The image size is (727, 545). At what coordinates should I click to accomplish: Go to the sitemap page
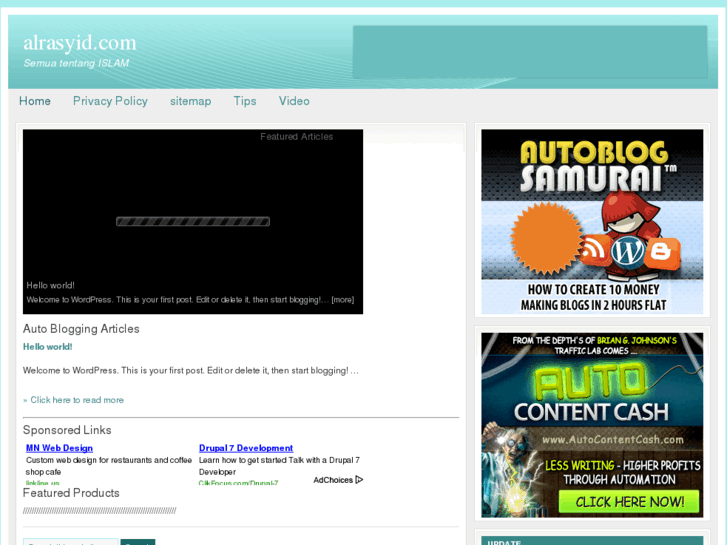[191, 101]
